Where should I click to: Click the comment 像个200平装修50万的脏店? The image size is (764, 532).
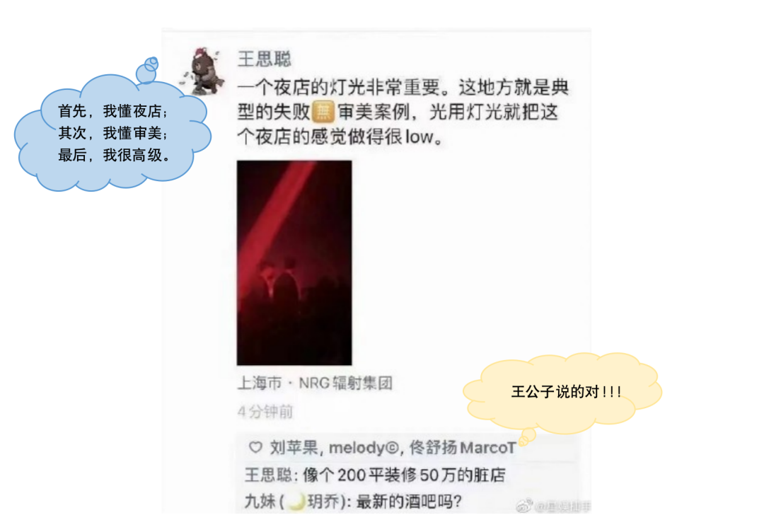[x=404, y=475]
